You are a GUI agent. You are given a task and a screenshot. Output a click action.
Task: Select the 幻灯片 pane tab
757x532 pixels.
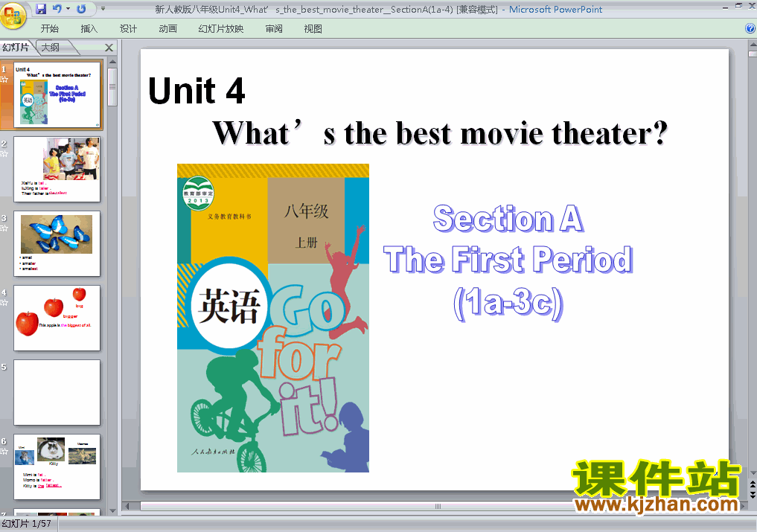tap(16, 48)
